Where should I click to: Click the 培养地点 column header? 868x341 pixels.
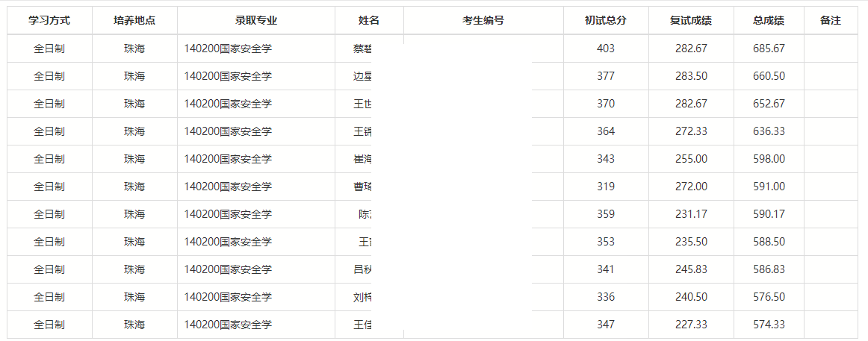tap(134, 21)
